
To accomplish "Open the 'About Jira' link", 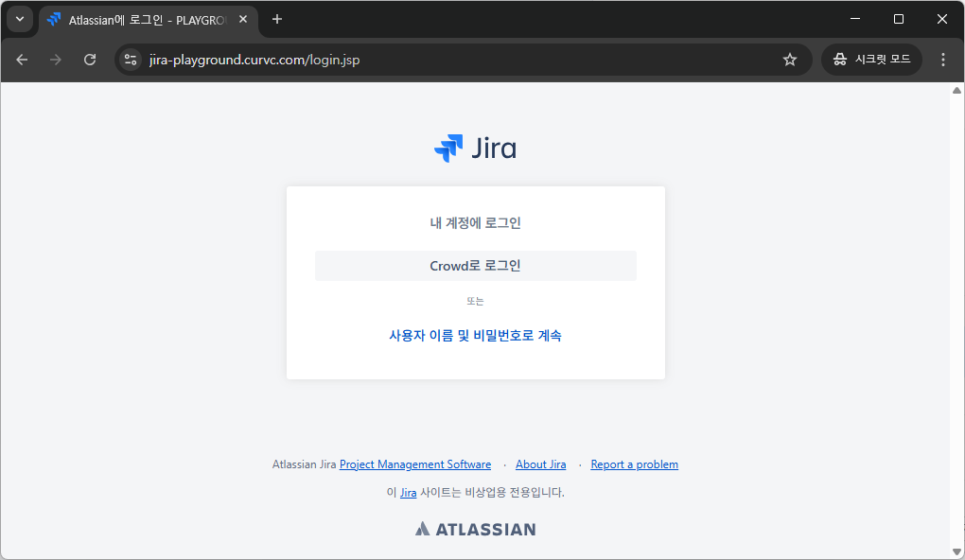I will tap(540, 464).
